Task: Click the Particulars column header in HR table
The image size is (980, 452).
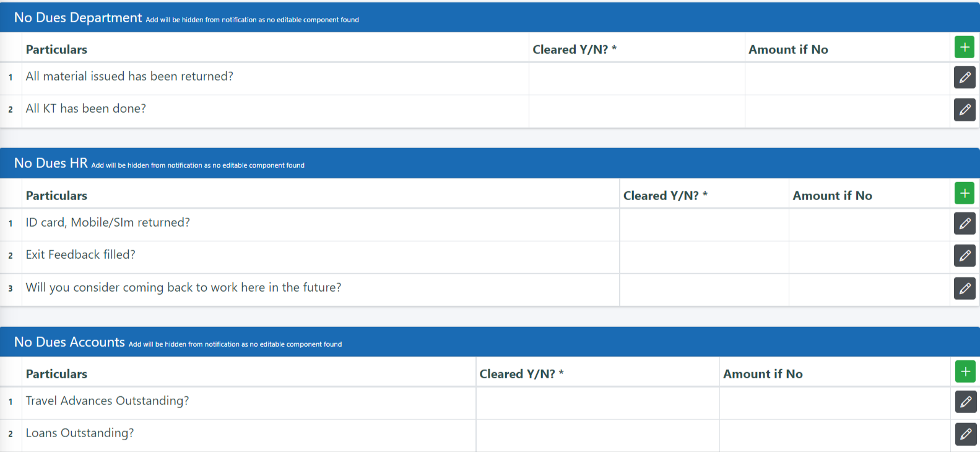Action: 56,196
